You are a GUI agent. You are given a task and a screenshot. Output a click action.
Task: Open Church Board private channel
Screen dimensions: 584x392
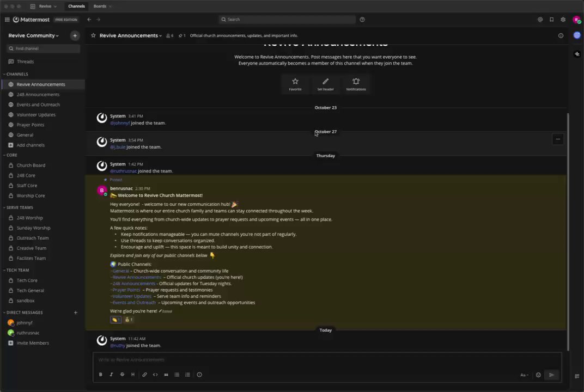coord(43,166)
